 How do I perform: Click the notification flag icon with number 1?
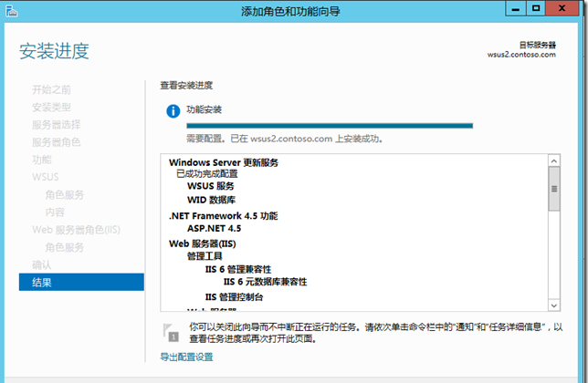pyautogui.click(x=171, y=333)
